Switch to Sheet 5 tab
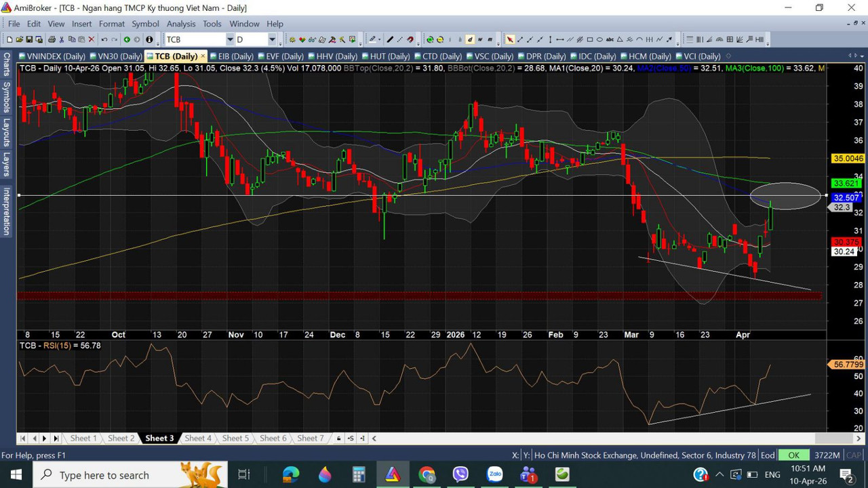Image resolution: width=868 pixels, height=488 pixels. point(235,439)
